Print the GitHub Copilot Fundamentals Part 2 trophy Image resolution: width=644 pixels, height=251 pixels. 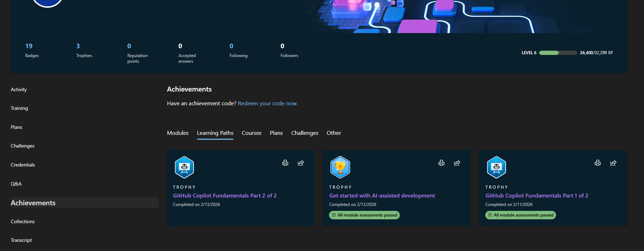285,163
